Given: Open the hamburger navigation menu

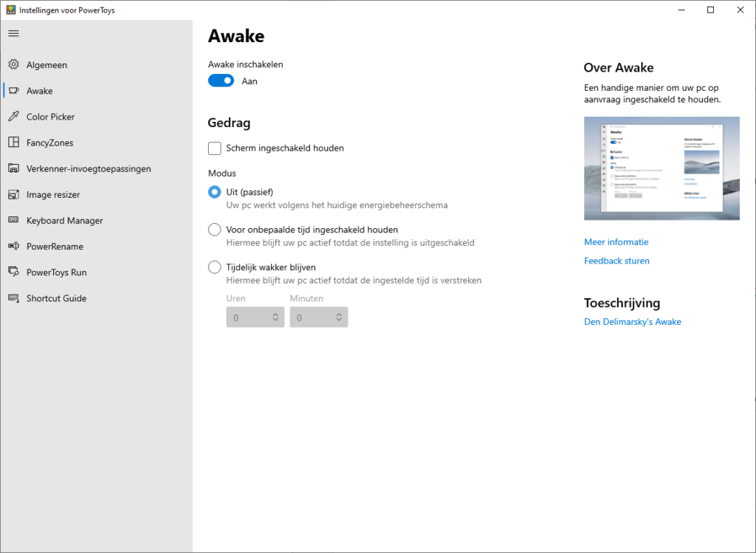Looking at the screenshot, I should point(13,33).
